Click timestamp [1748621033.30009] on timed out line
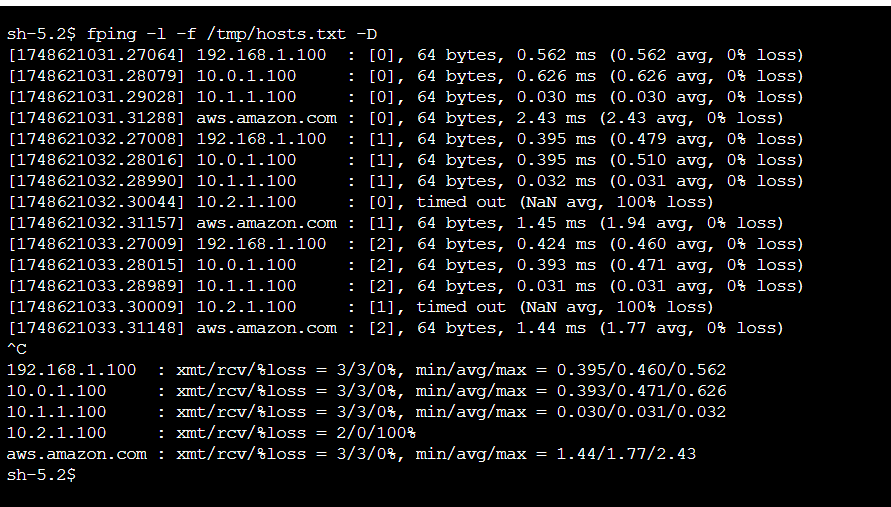 pyautogui.click(x=96, y=307)
